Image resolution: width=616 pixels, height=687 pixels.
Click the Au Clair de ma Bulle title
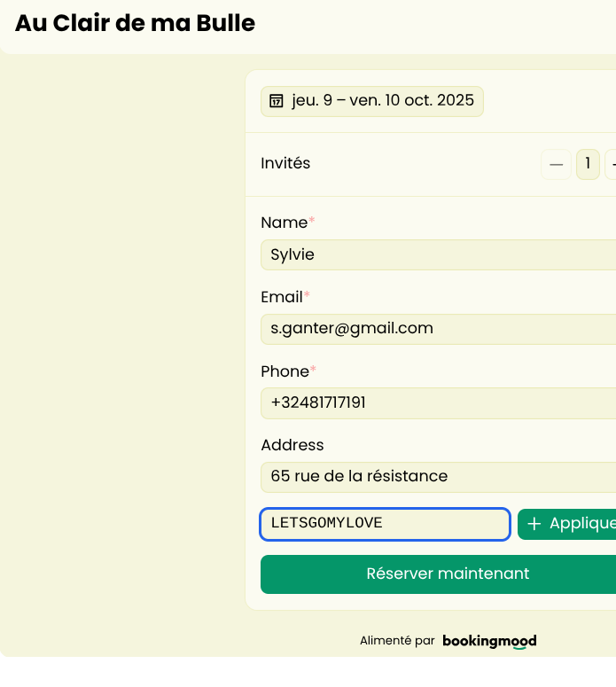[x=135, y=24]
